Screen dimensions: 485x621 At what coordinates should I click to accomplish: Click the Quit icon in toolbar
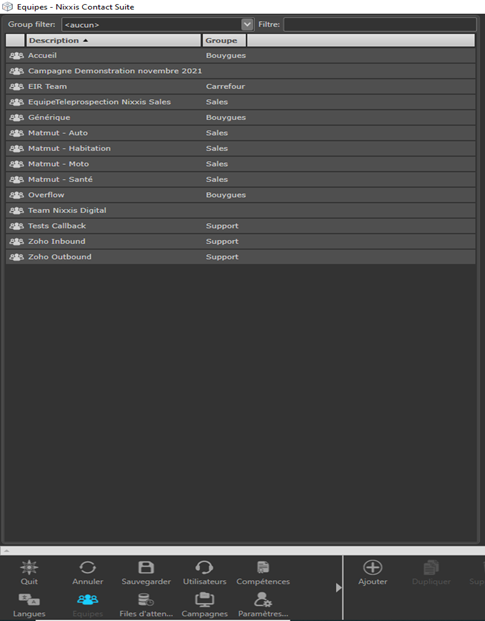click(29, 568)
